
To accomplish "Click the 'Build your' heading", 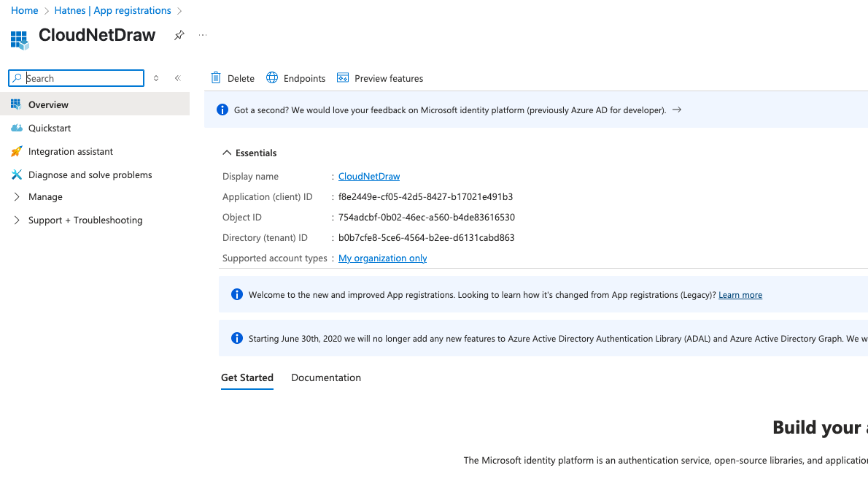I will point(816,427).
